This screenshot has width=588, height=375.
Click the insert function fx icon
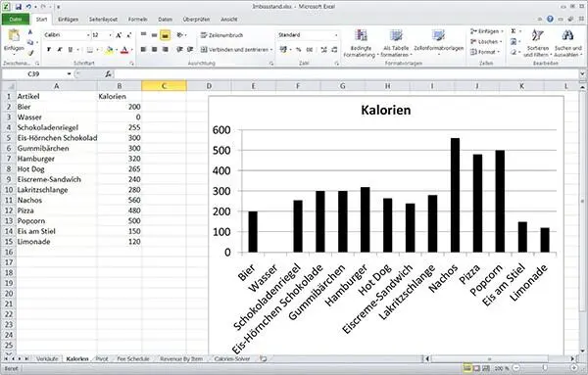(x=108, y=74)
